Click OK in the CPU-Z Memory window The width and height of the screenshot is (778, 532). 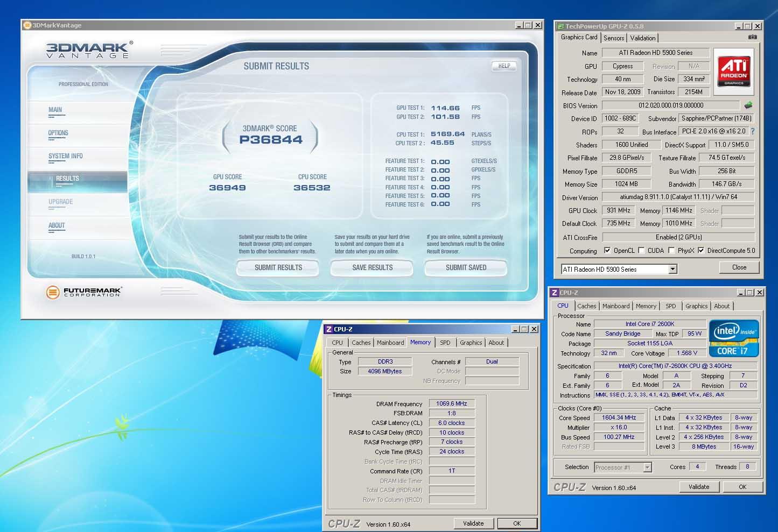pos(517,523)
